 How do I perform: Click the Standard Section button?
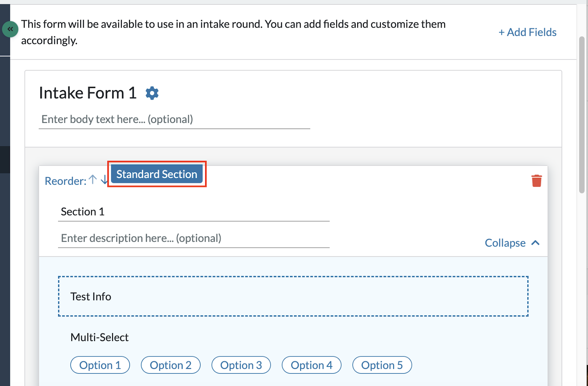click(157, 174)
